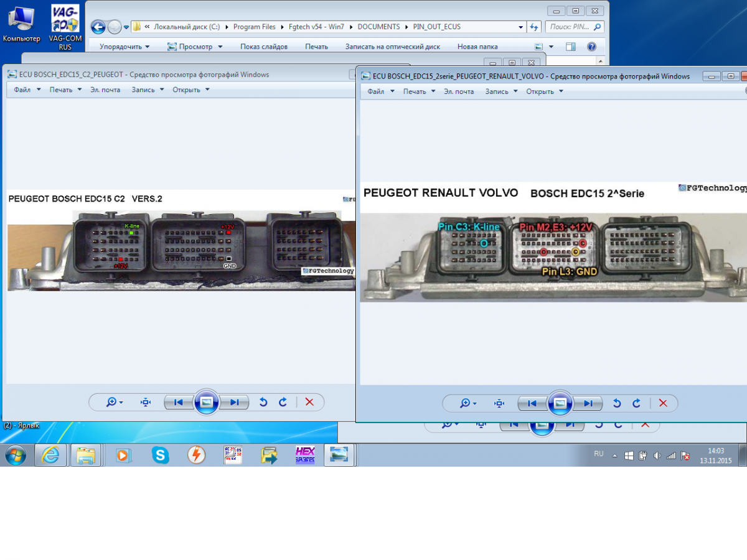The height and width of the screenshot is (560, 747).
Task: Click Записать на оптический диск
Action: (393, 47)
